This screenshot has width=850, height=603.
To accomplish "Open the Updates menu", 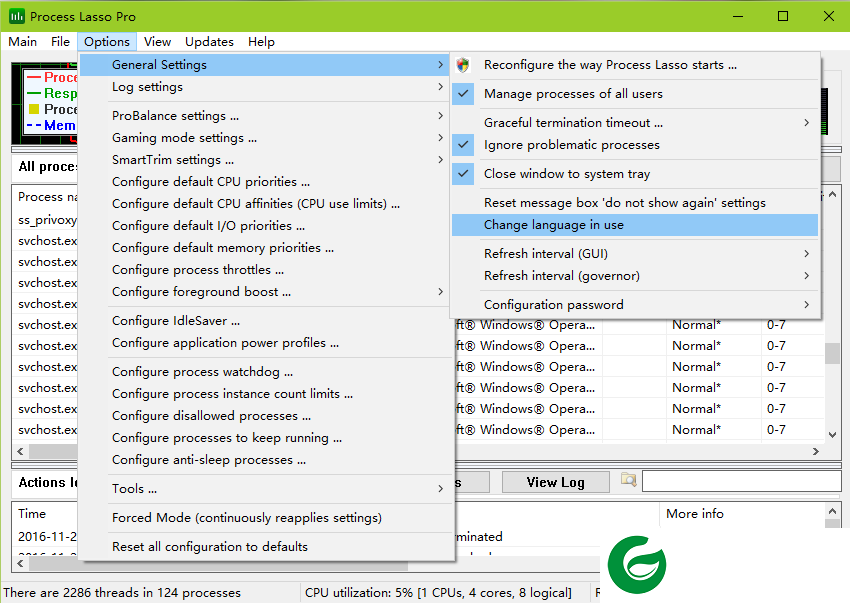I will tap(209, 42).
